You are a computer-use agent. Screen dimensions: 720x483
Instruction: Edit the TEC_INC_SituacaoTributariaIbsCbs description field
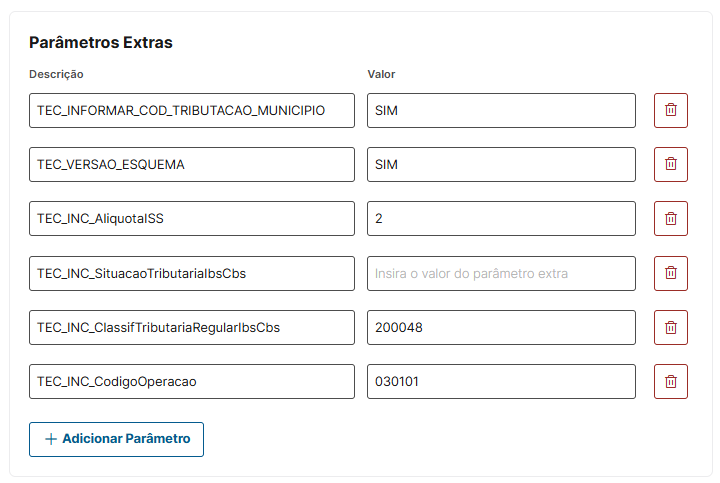[191, 273]
